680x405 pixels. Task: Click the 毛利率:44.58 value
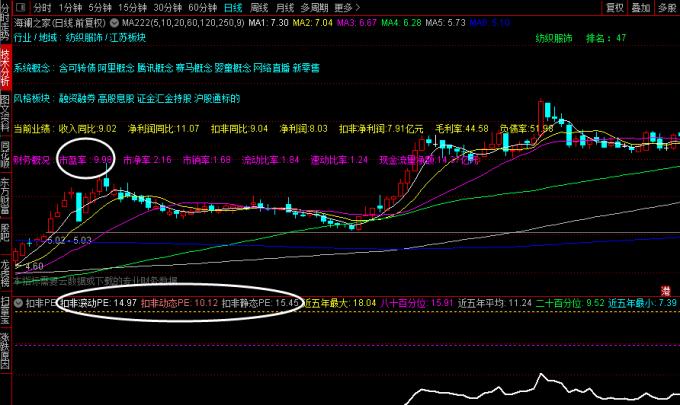[x=462, y=129]
